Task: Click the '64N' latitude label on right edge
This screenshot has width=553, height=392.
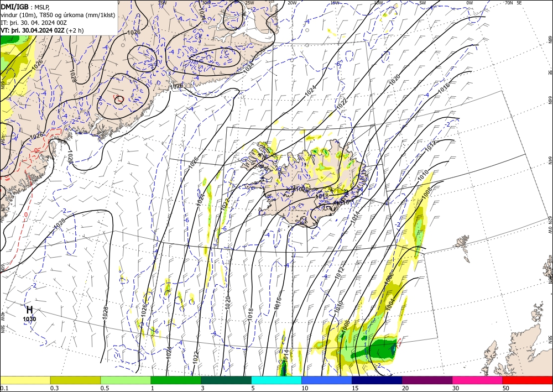Action: click(x=550, y=160)
